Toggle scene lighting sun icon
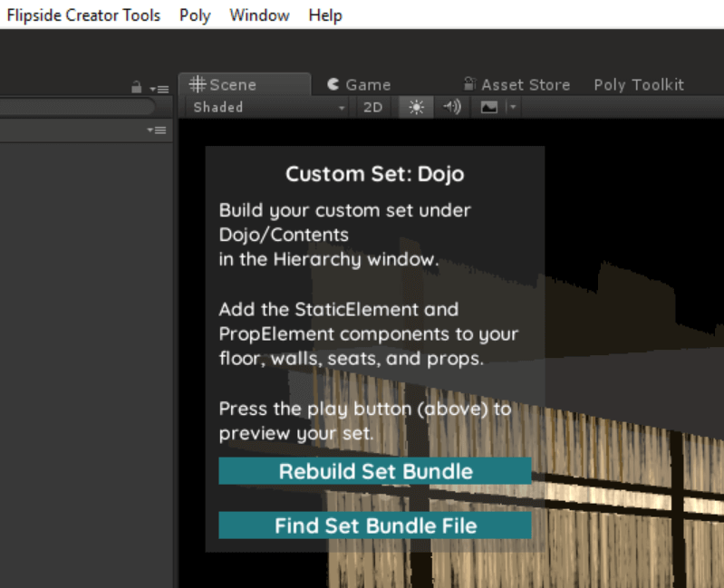The height and width of the screenshot is (588, 724). pyautogui.click(x=416, y=108)
